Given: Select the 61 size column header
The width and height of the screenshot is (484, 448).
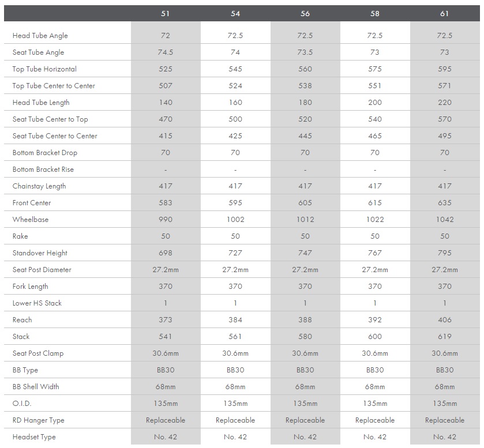Looking at the screenshot, I should tap(444, 13).
